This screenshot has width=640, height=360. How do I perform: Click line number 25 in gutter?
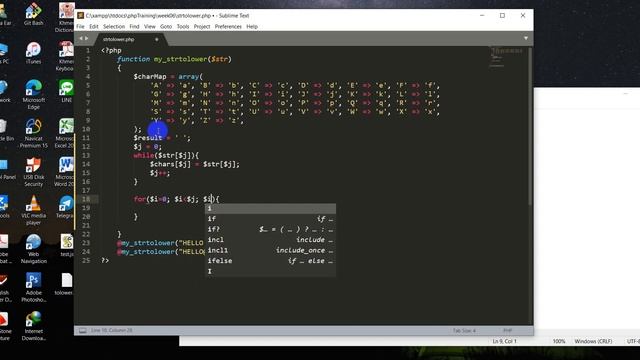click(86, 260)
